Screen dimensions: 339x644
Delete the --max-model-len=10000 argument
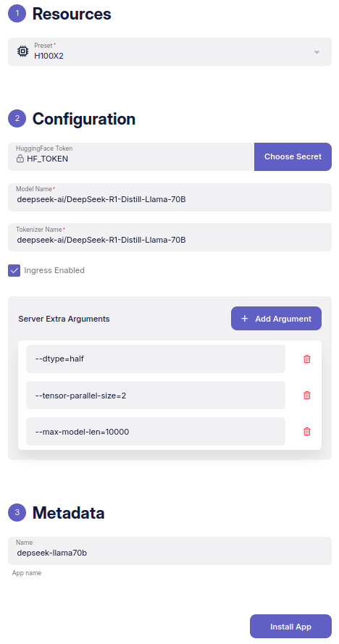(306, 431)
